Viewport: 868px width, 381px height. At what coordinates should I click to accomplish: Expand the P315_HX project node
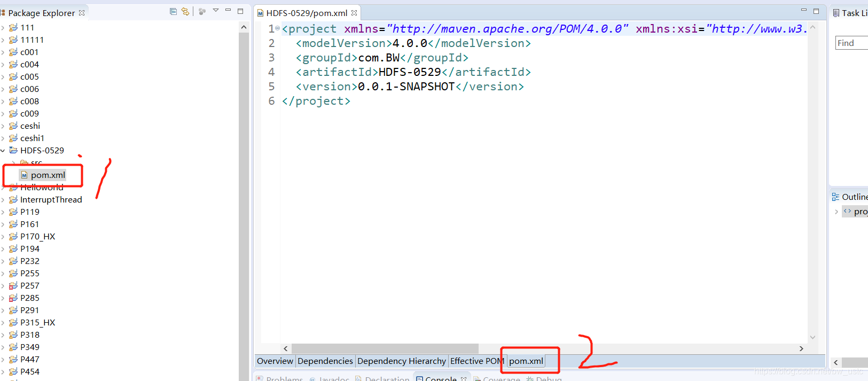3,323
